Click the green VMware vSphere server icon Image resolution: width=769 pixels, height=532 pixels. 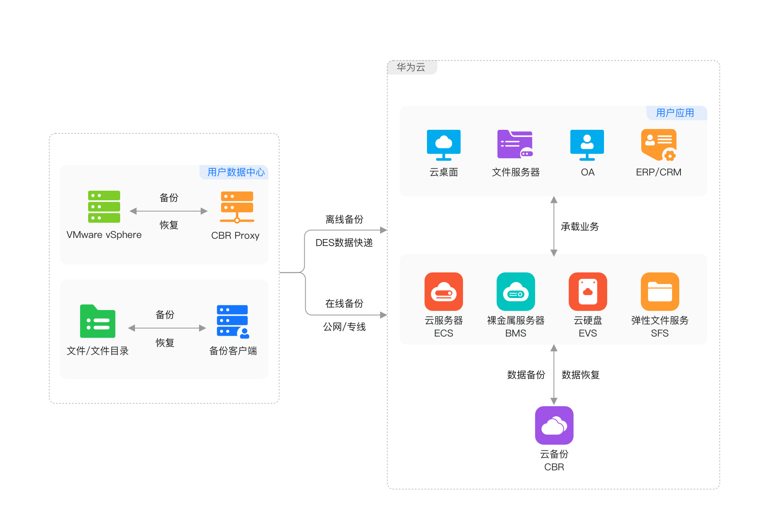(104, 207)
